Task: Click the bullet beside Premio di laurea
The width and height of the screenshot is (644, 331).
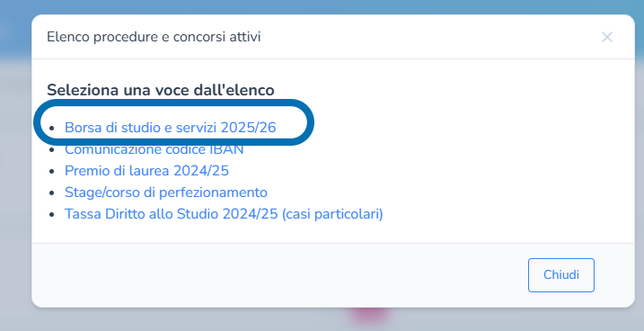Action: (x=51, y=171)
